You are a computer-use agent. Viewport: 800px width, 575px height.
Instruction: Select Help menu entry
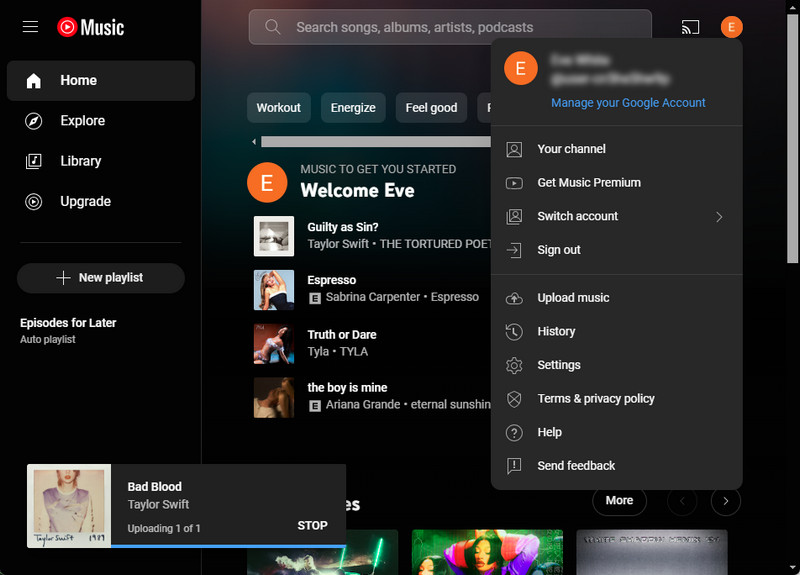[x=616, y=433]
